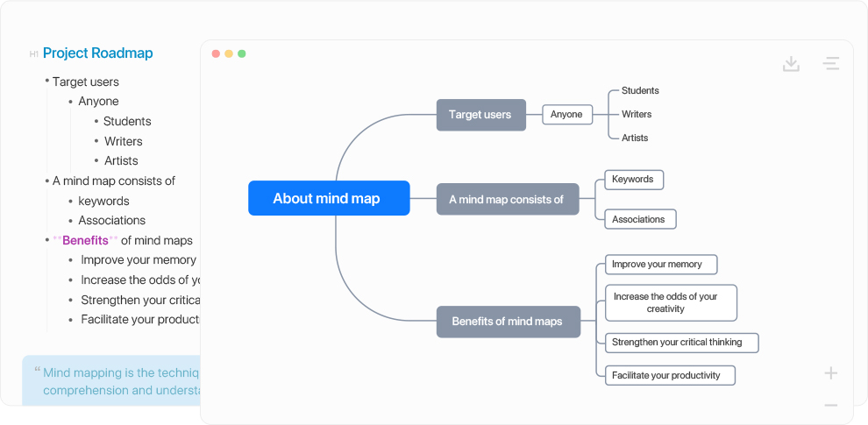Viewport: 868px width, 425px height.
Task: Click the Keywords node box
Action: click(634, 180)
